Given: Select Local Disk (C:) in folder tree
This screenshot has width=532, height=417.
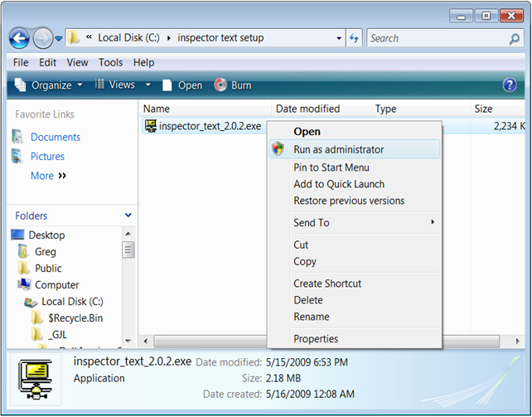Looking at the screenshot, I should 72,302.
